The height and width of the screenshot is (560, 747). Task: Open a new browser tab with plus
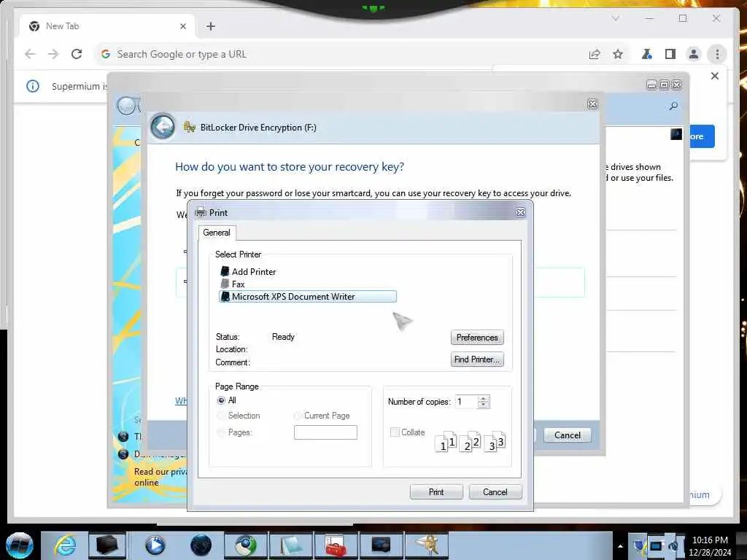coord(211,26)
